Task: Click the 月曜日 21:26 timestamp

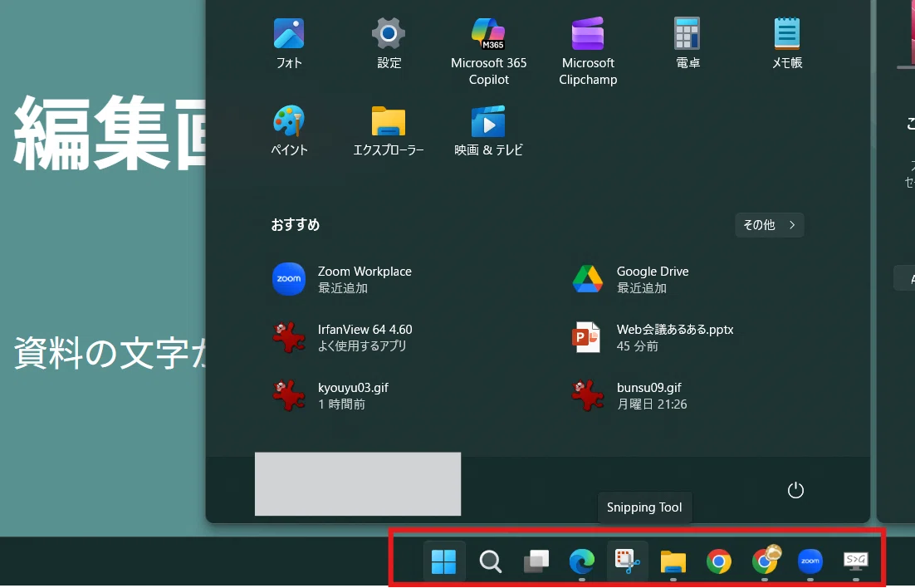Action: click(x=652, y=404)
